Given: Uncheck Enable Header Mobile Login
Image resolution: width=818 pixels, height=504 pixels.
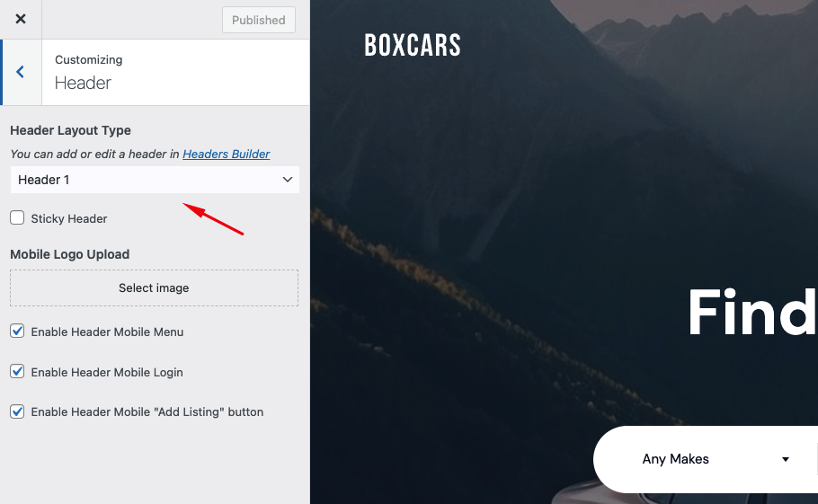Looking at the screenshot, I should pos(17,372).
